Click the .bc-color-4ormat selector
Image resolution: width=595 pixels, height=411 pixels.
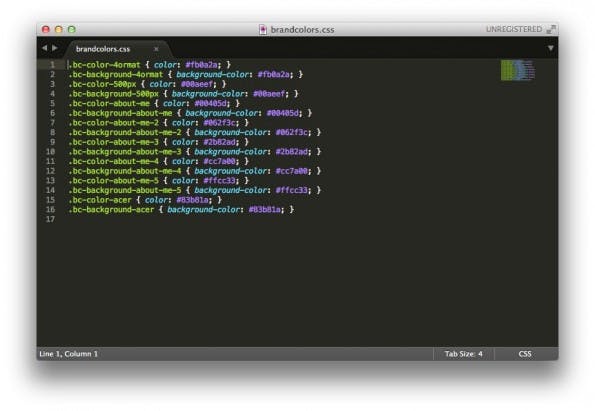point(104,65)
